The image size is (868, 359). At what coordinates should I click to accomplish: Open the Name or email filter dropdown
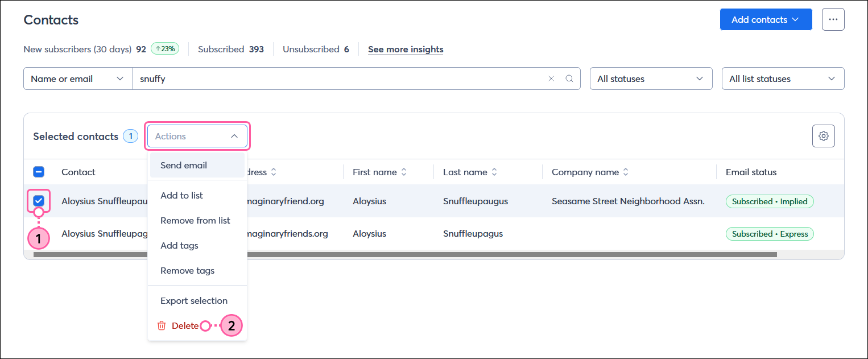point(77,79)
